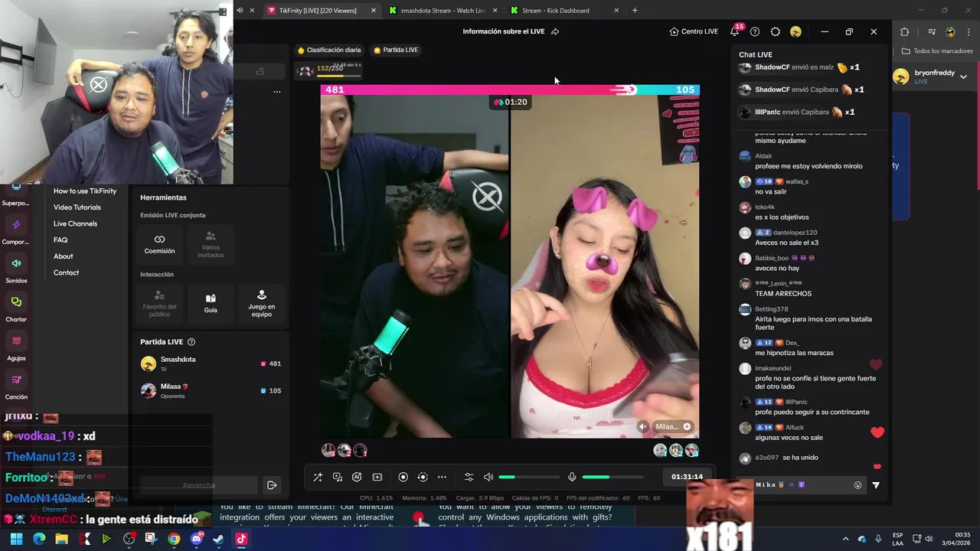Open the browser three-dot menu
980x551 pixels.
967,32
